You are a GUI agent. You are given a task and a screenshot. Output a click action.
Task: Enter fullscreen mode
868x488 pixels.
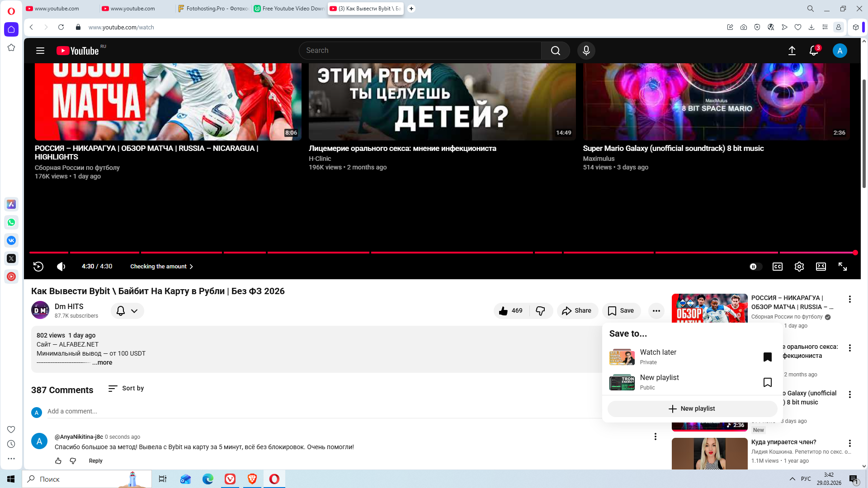pos(842,267)
